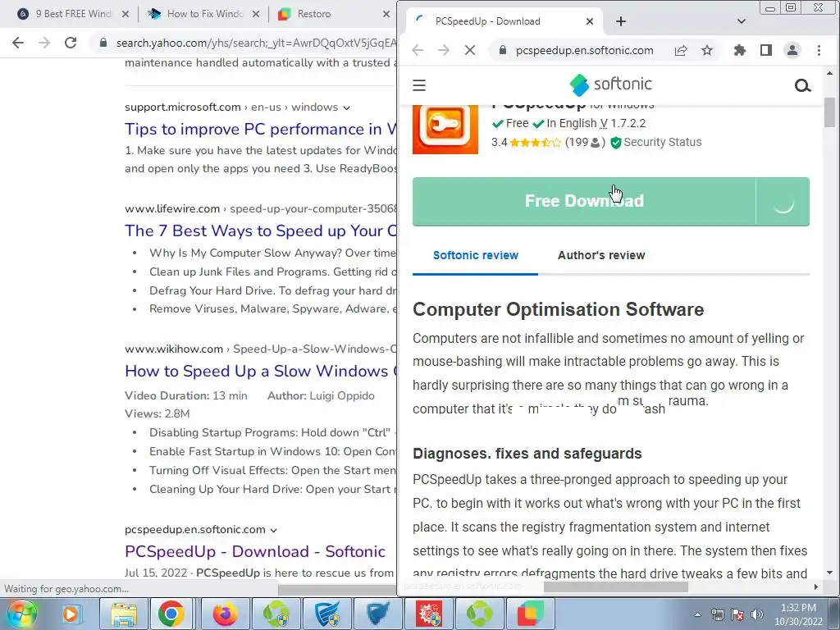The width and height of the screenshot is (840, 630).
Task: Toggle Chrome side panel icon
Action: point(766,50)
